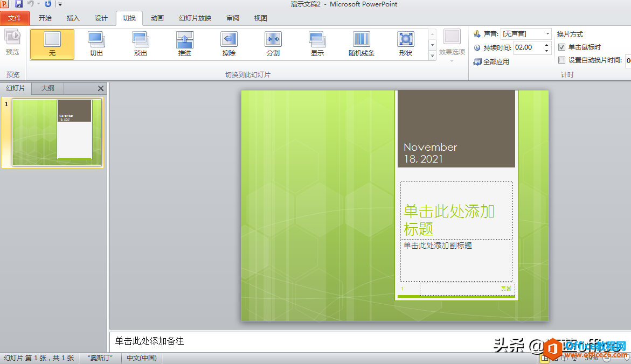Expand the transitions gallery with its dropdown arrow
This screenshot has height=364, width=631.
pyautogui.click(x=432, y=55)
